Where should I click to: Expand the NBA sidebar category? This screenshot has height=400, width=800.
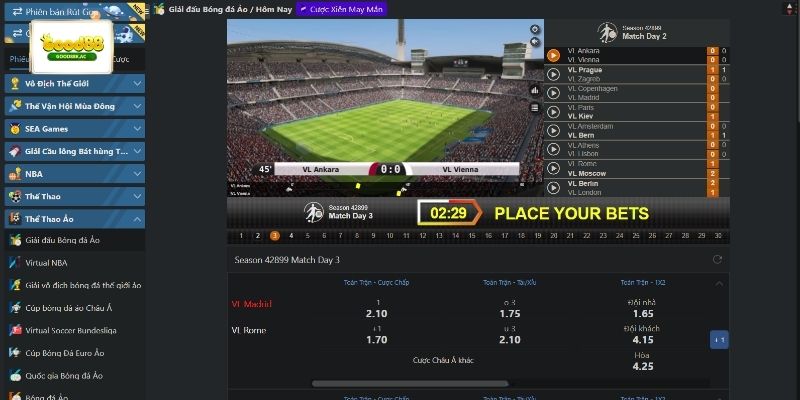coord(74,174)
